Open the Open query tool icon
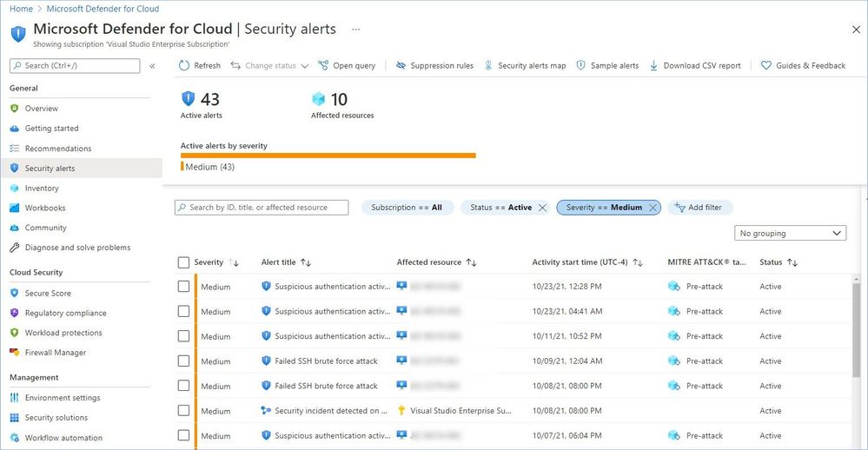The height and width of the screenshot is (450, 868). (x=323, y=65)
